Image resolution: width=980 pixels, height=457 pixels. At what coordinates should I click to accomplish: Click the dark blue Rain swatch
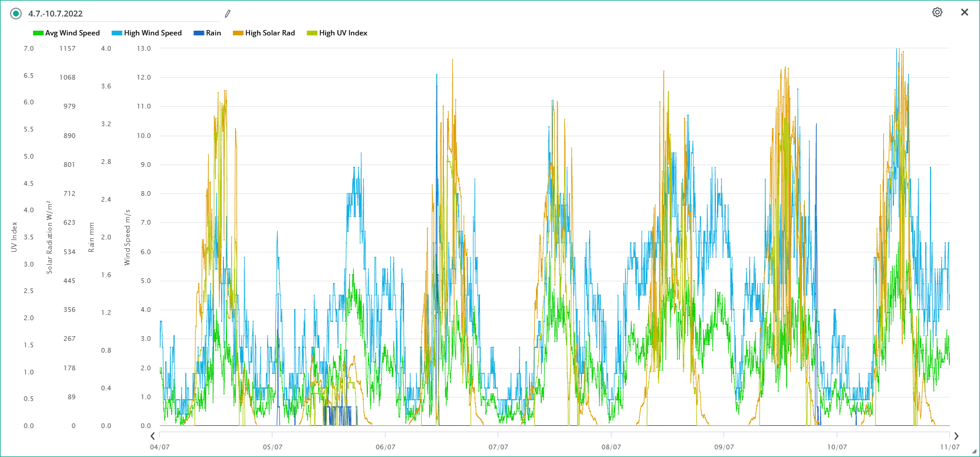(199, 33)
